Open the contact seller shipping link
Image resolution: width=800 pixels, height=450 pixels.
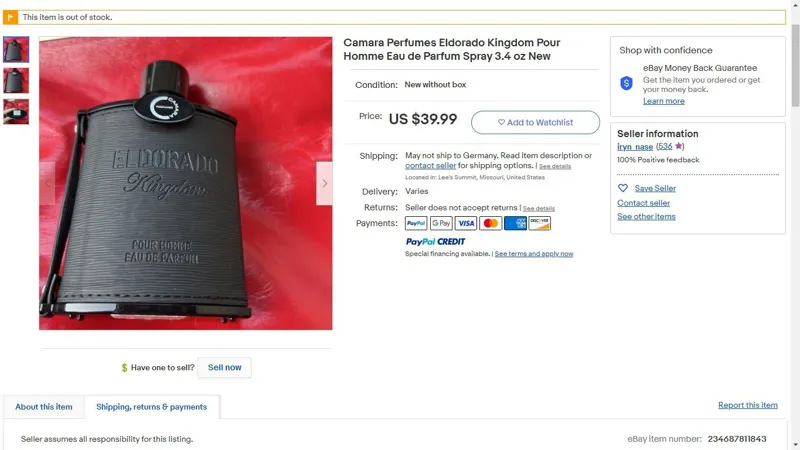click(x=431, y=166)
